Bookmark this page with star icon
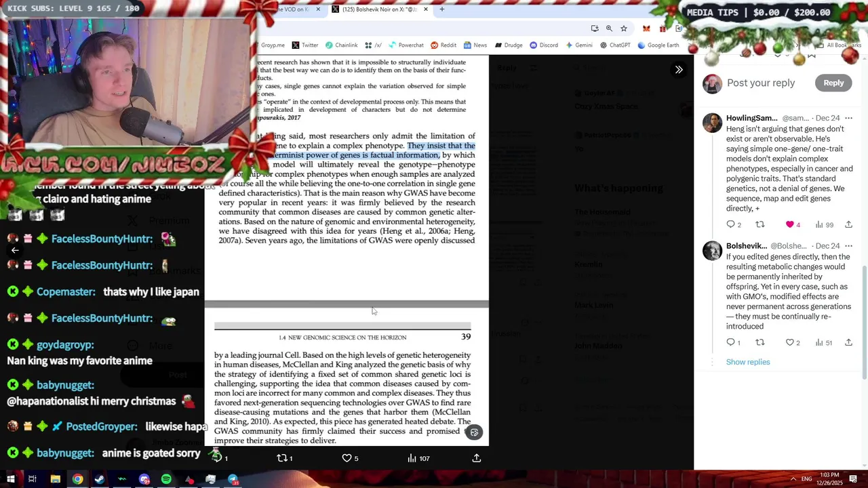Screen dimensions: 868x488 click(x=624, y=28)
